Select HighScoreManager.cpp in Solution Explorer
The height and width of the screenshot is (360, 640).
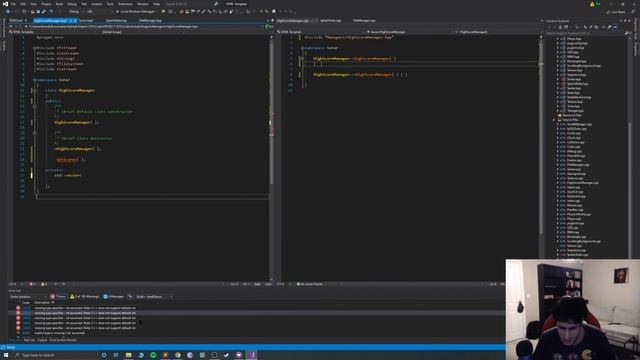click(x=582, y=183)
